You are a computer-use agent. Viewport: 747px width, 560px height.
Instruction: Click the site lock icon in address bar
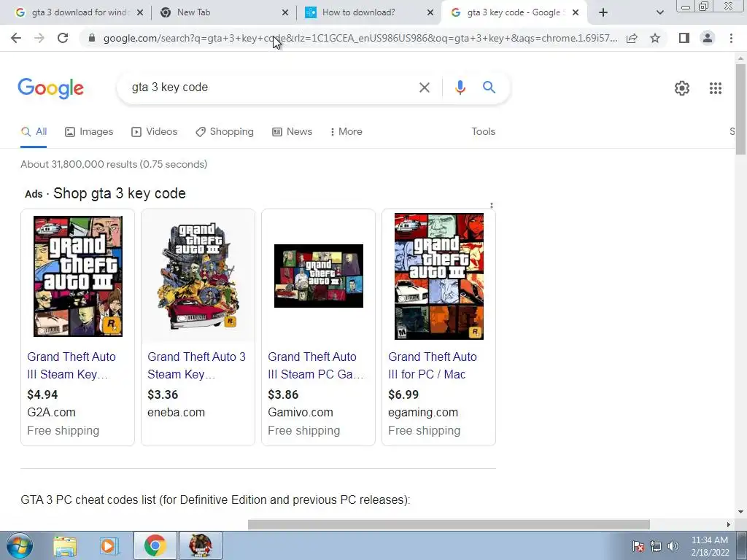92,38
